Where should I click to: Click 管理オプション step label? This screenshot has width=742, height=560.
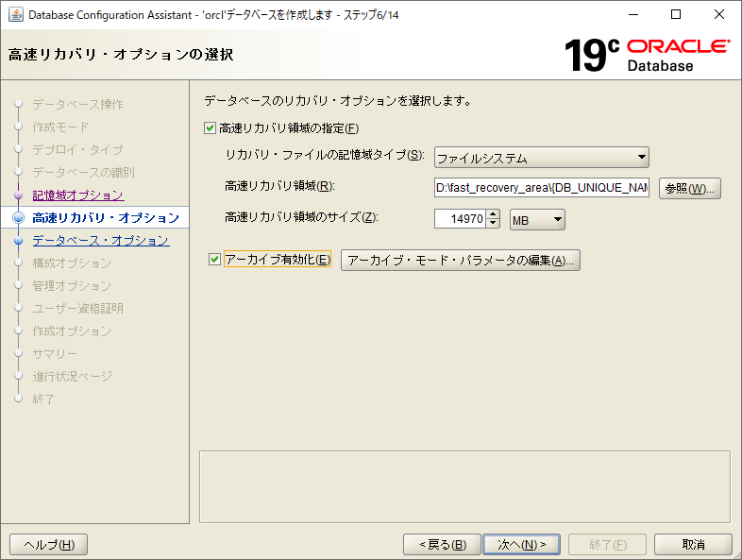tap(72, 286)
